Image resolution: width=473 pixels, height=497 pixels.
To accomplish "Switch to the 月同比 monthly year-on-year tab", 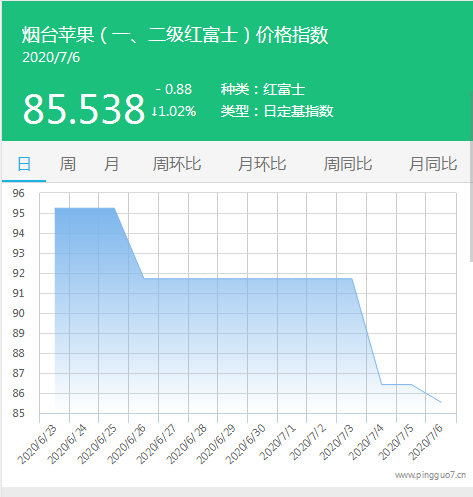I will point(433,164).
